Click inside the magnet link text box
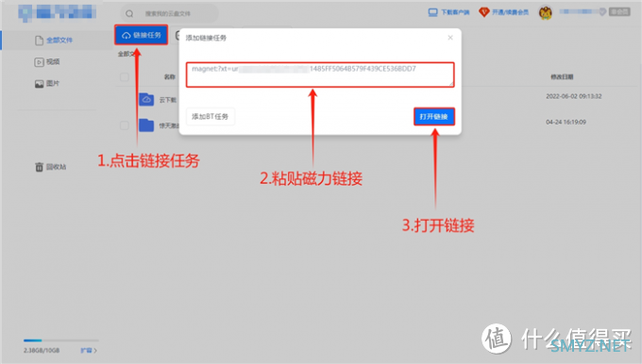642x364 pixels. (x=320, y=74)
